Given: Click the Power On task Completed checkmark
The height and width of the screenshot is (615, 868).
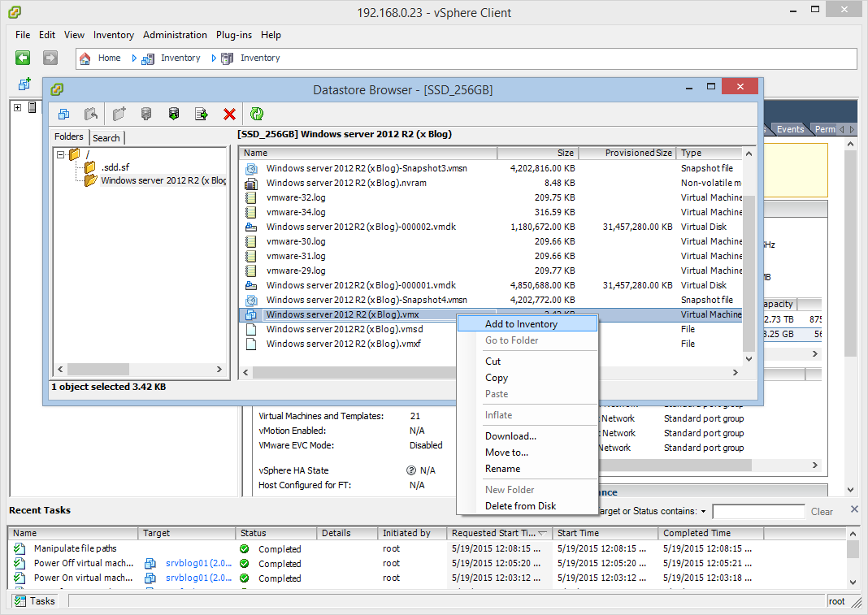Looking at the screenshot, I should (244, 578).
